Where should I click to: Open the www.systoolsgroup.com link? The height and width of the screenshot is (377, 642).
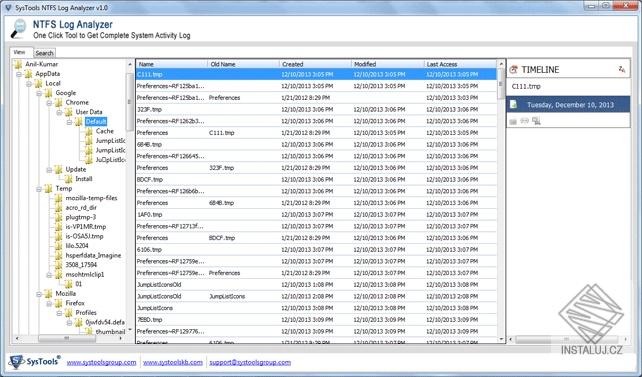pos(101,362)
